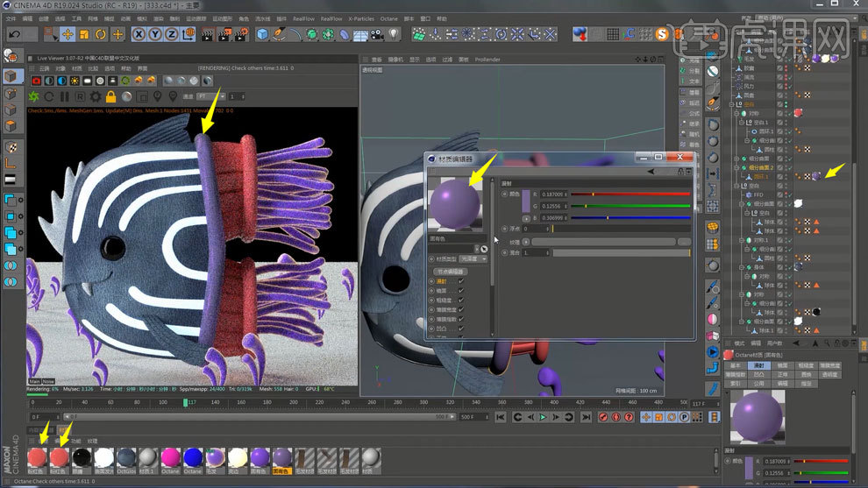Select the Rotate tool in the toolbar
Image resolution: width=868 pixels, height=488 pixels.
pyautogui.click(x=101, y=34)
